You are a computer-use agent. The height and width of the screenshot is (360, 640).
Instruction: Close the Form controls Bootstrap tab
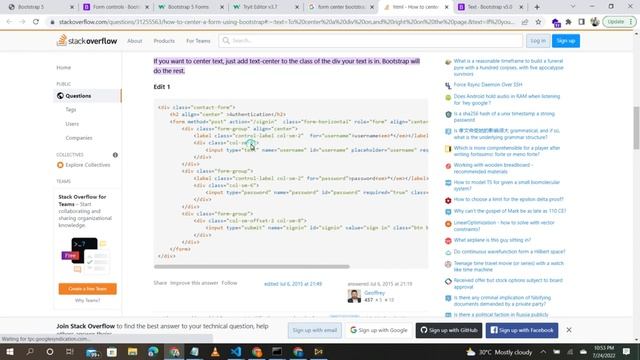[x=147, y=7]
